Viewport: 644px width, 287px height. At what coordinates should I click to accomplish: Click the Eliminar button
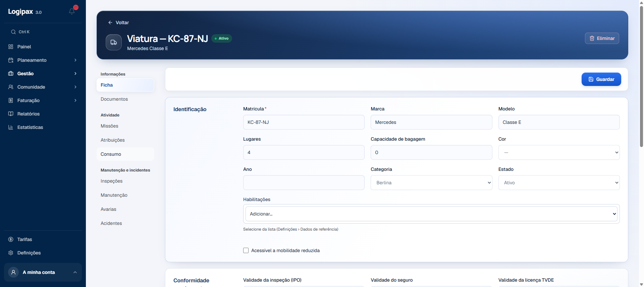[x=602, y=38]
